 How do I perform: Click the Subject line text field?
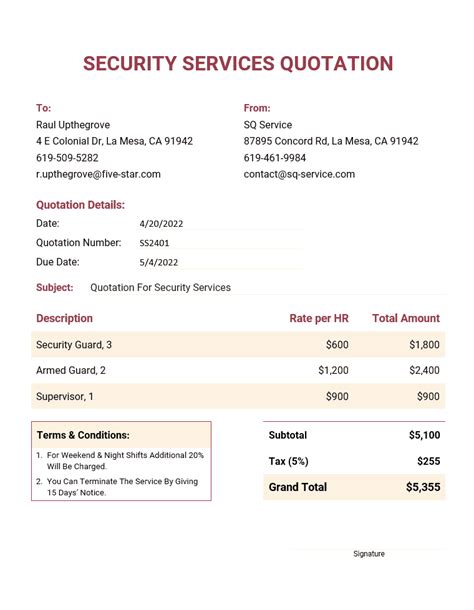coord(268,287)
